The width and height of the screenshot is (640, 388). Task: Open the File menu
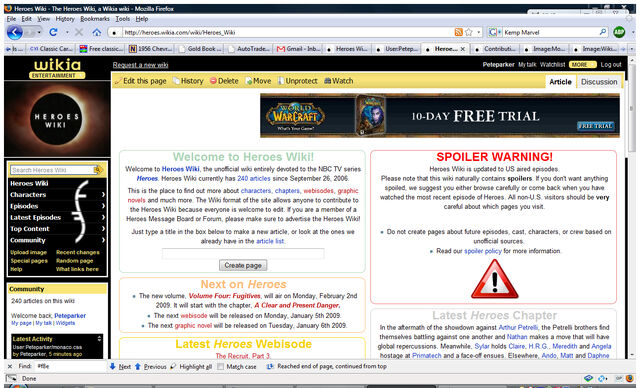[x=11, y=19]
